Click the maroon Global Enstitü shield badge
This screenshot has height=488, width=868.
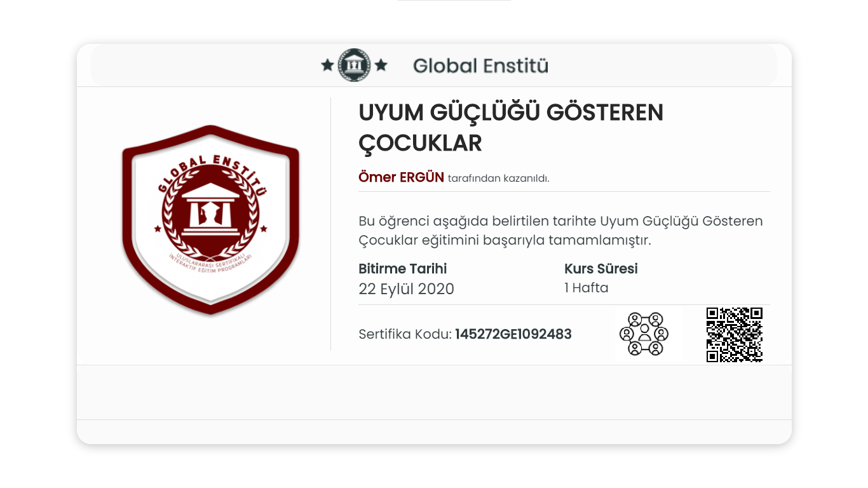[x=210, y=220]
